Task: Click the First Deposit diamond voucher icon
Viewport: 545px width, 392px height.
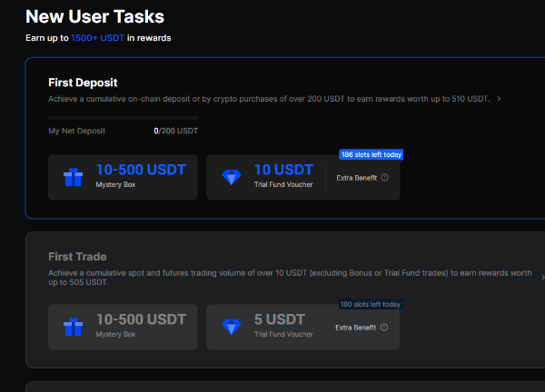Action: [x=232, y=177]
